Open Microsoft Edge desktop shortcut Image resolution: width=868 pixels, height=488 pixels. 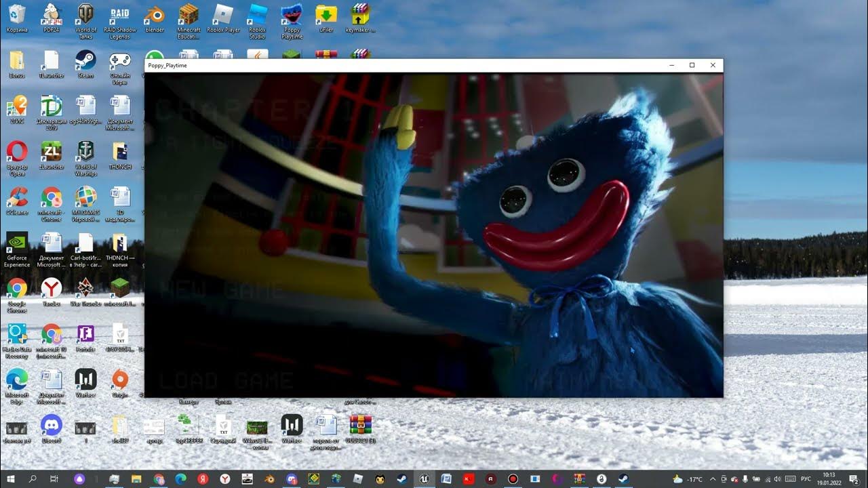(x=17, y=386)
